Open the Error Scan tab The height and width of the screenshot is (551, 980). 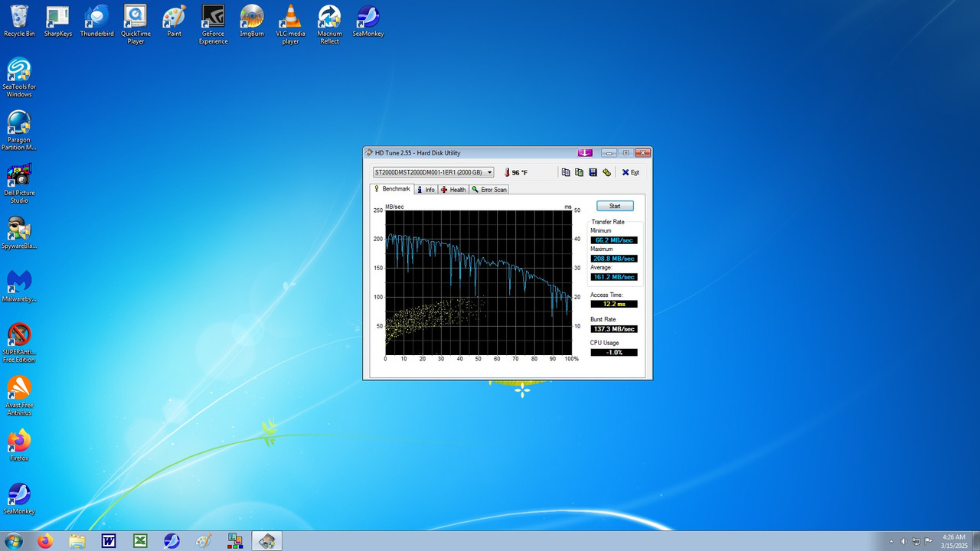click(488, 189)
